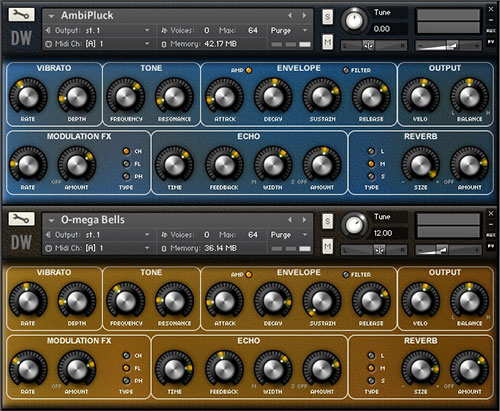The image size is (500, 411).
Task: Mute the AmbiPluck instrument
Action: pyautogui.click(x=327, y=42)
